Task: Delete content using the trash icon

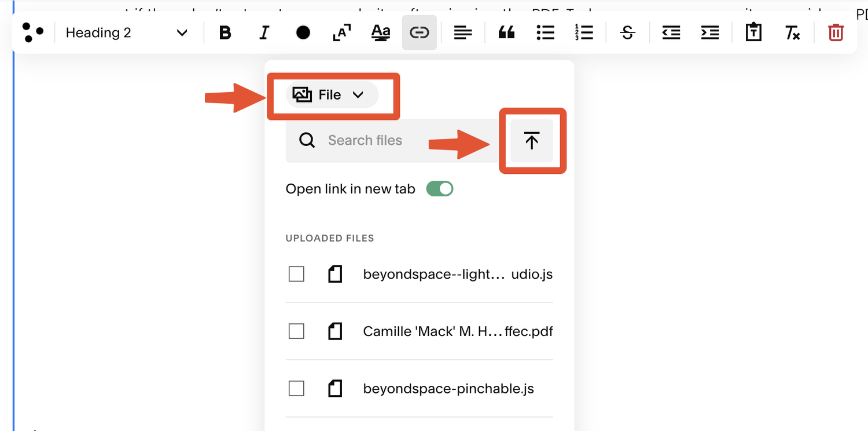Action: click(x=835, y=32)
